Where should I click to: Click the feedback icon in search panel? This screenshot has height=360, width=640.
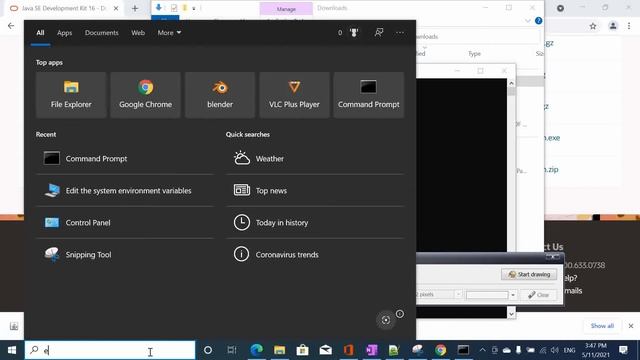pyautogui.click(x=379, y=33)
